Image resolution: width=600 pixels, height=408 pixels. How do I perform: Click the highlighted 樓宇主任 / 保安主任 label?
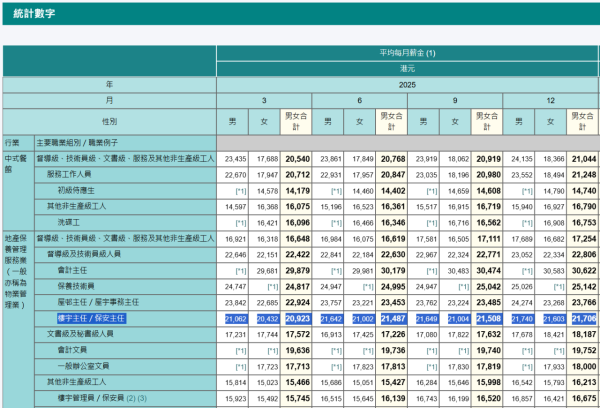pyautogui.click(x=91, y=318)
